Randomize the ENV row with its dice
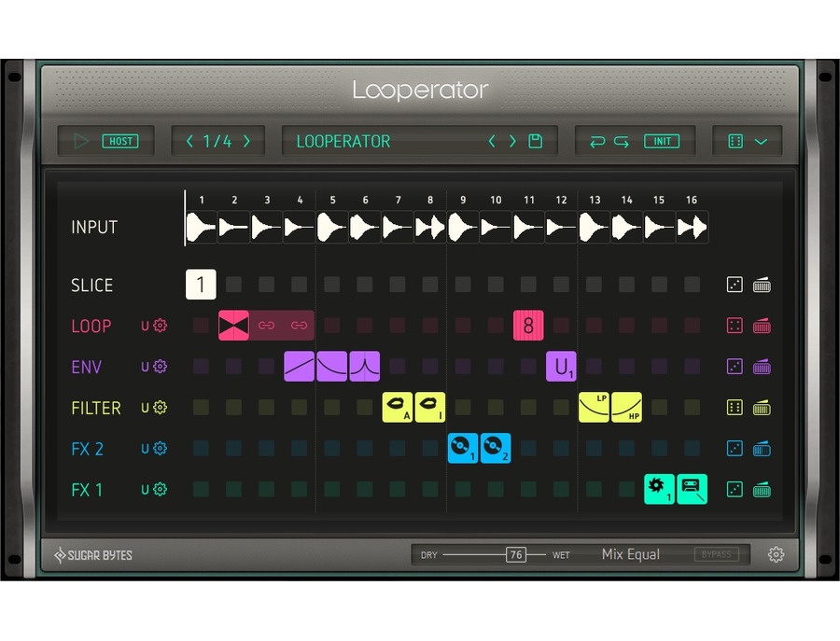The width and height of the screenshot is (840, 641). (735, 367)
